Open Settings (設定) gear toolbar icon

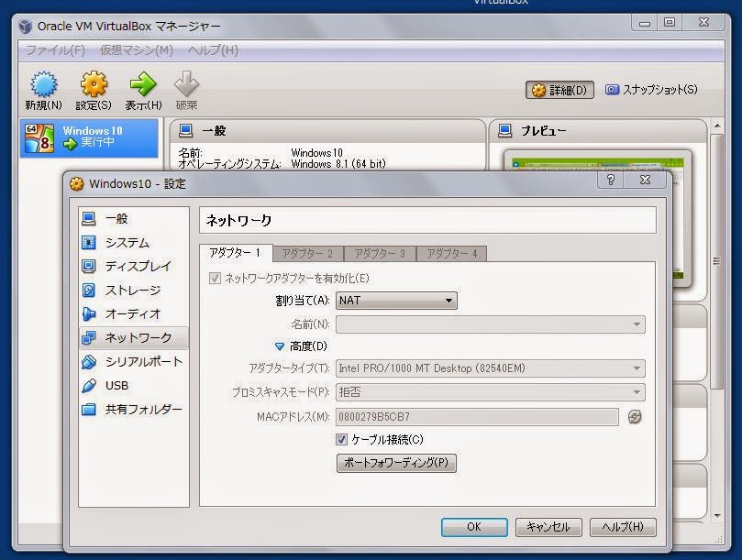(x=94, y=84)
